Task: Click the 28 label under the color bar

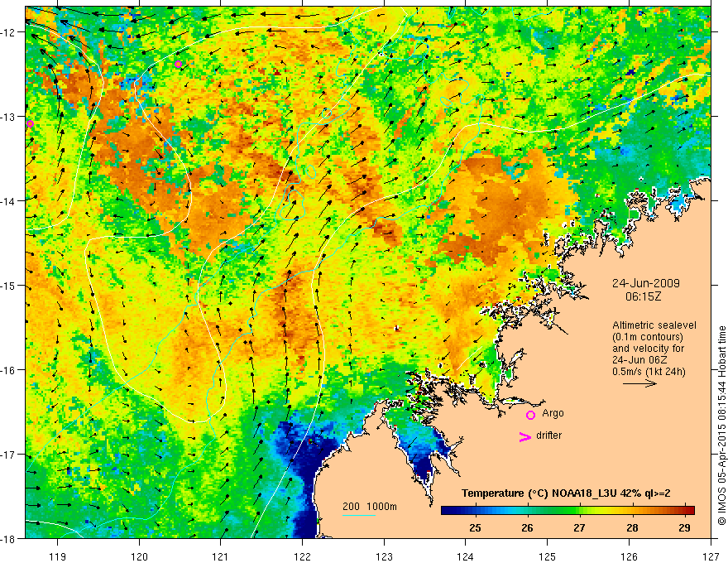Action: click(x=632, y=527)
